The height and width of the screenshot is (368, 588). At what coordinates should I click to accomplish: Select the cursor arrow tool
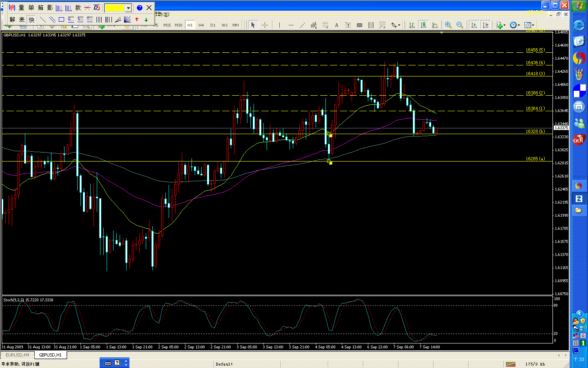click(x=253, y=25)
